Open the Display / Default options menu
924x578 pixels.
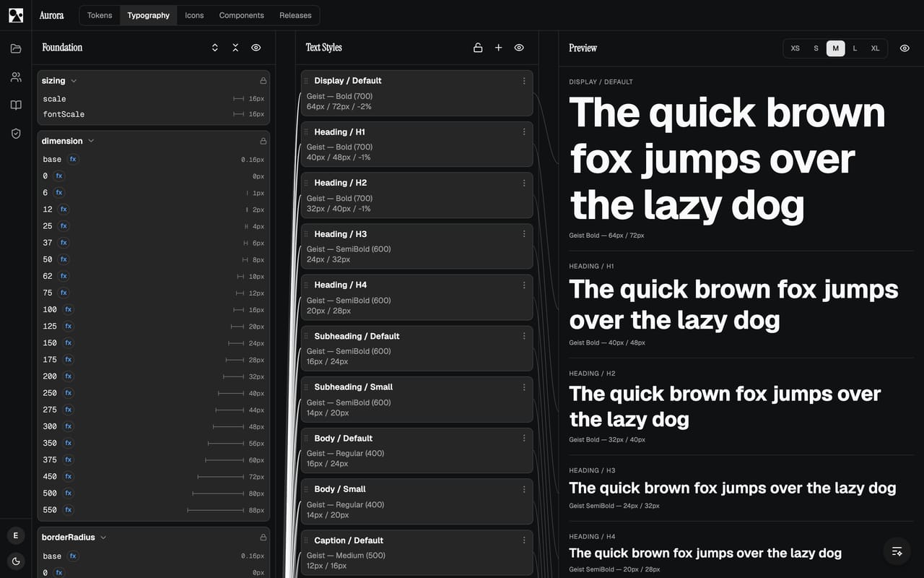[x=524, y=81]
